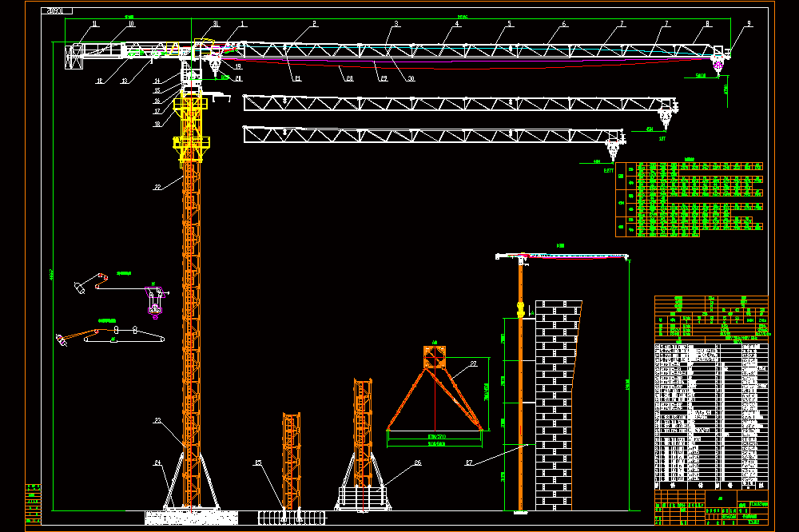The image size is (799, 532).
Task: Click the hatched concrete foundation block
Action: 191,518
